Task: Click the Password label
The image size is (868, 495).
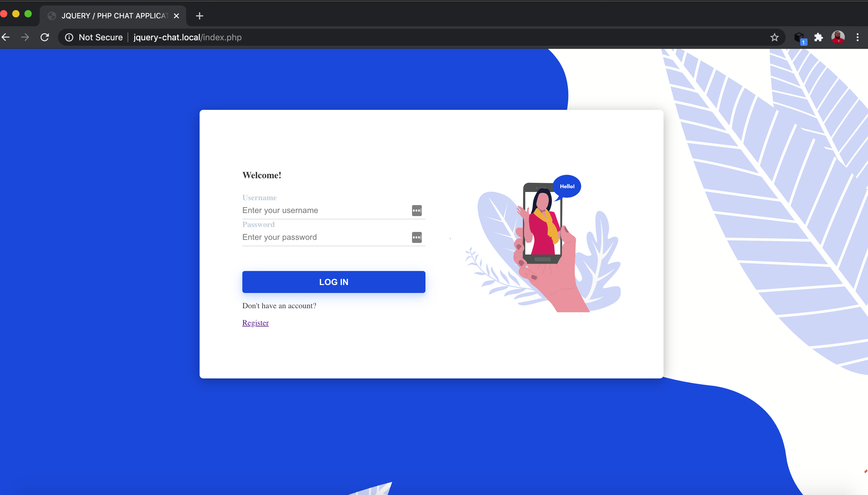Action: click(259, 224)
